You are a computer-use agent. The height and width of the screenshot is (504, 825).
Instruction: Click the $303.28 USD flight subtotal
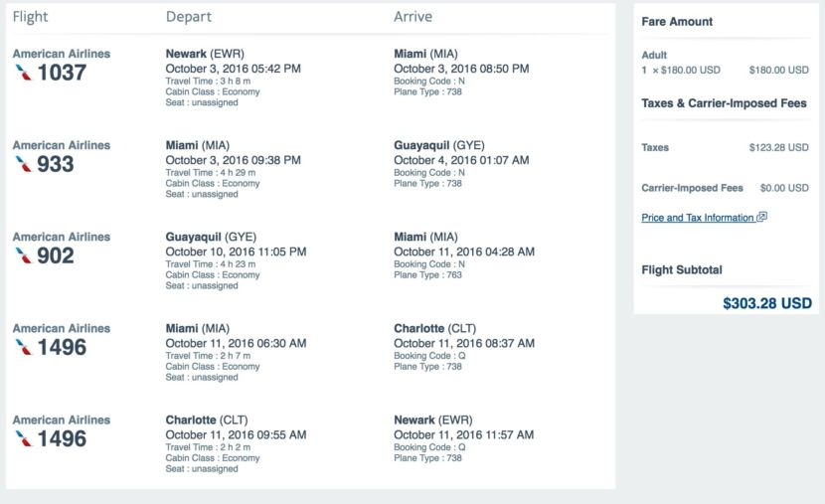click(x=766, y=303)
